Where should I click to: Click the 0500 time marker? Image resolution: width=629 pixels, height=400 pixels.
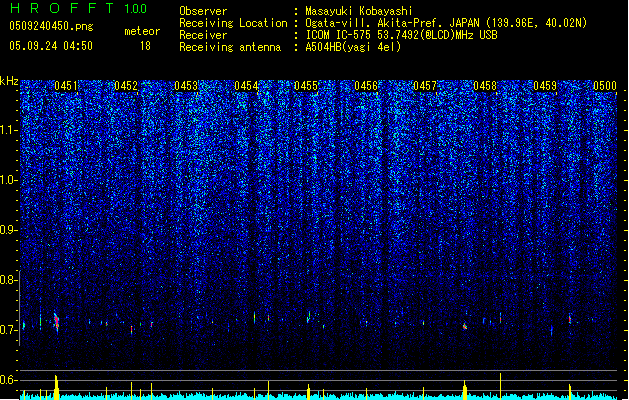click(x=605, y=86)
